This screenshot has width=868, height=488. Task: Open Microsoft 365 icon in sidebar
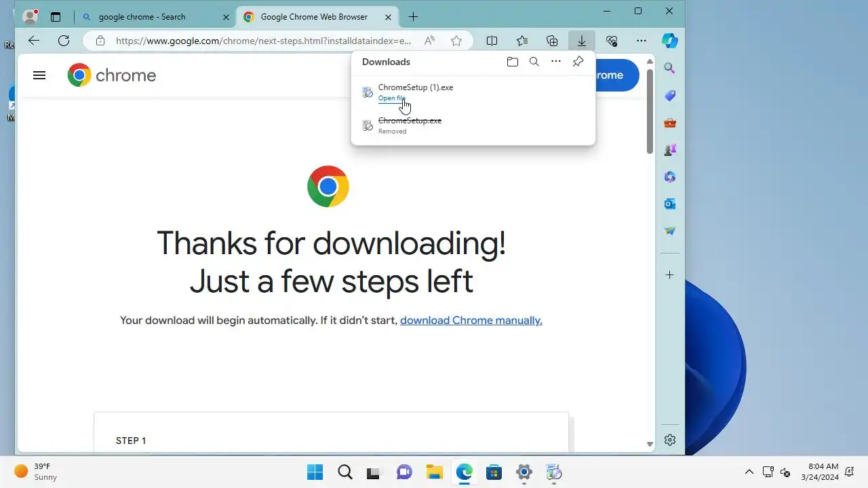[x=670, y=177]
